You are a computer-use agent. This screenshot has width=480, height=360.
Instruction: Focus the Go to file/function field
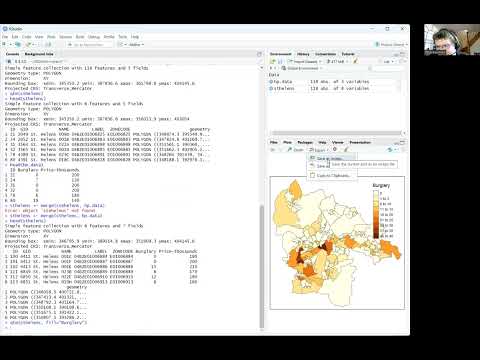(89, 44)
